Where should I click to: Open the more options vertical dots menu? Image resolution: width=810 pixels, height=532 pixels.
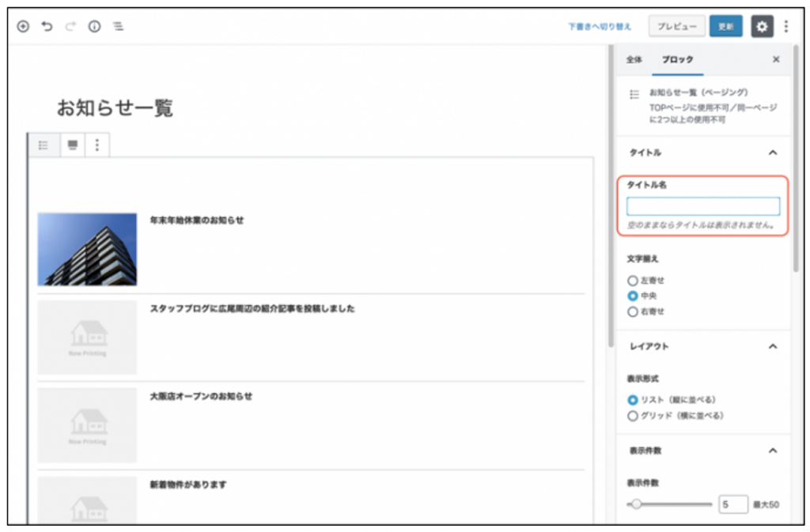(785, 26)
